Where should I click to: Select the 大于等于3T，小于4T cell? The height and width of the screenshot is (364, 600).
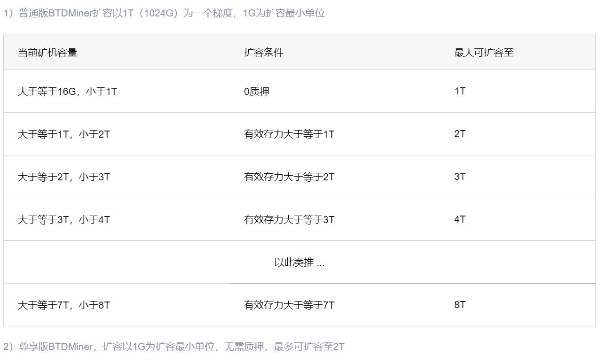click(64, 220)
